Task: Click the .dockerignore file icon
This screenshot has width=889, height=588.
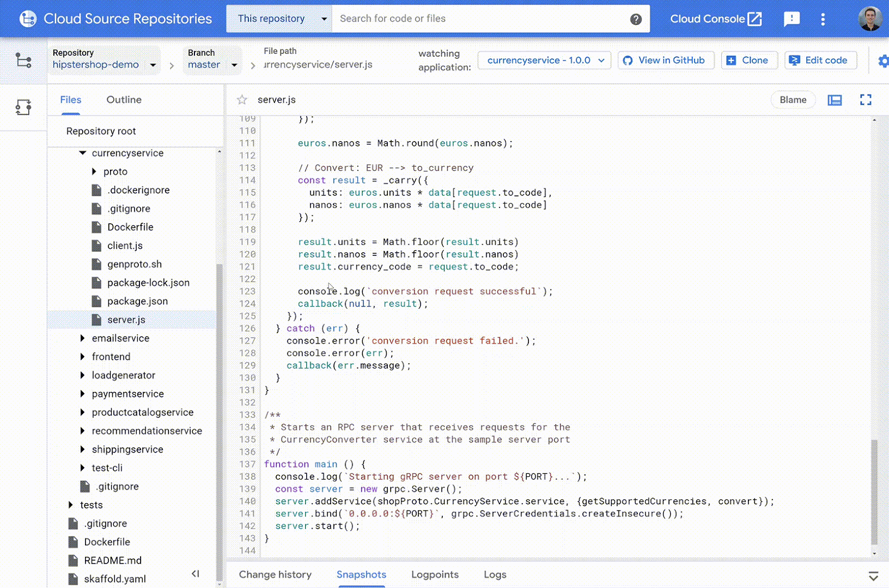Action: coord(97,190)
